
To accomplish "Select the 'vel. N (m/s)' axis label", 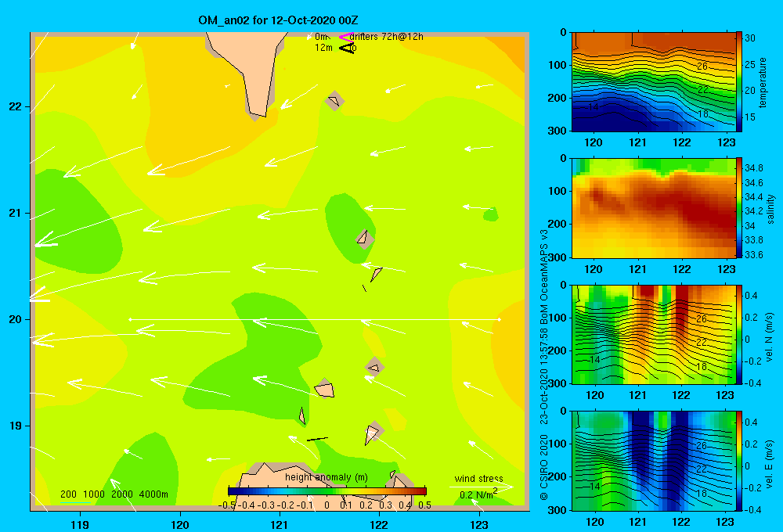I will 769,337.
